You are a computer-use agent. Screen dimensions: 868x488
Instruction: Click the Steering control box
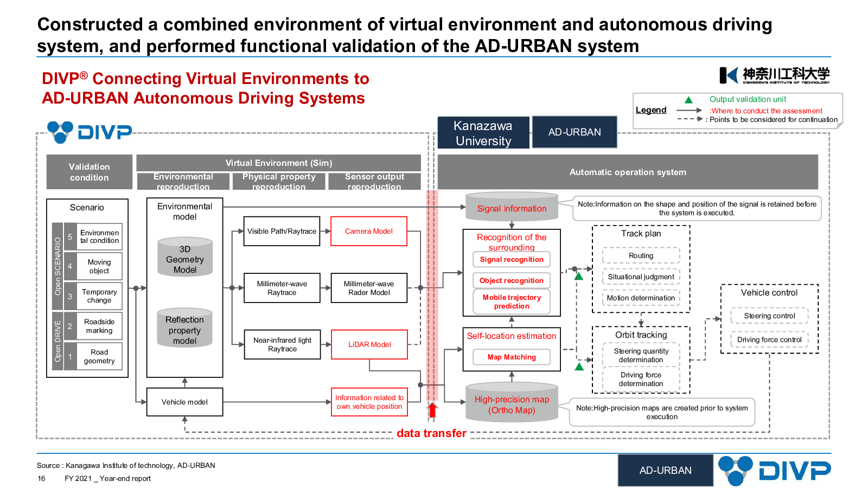pyautogui.click(x=769, y=316)
